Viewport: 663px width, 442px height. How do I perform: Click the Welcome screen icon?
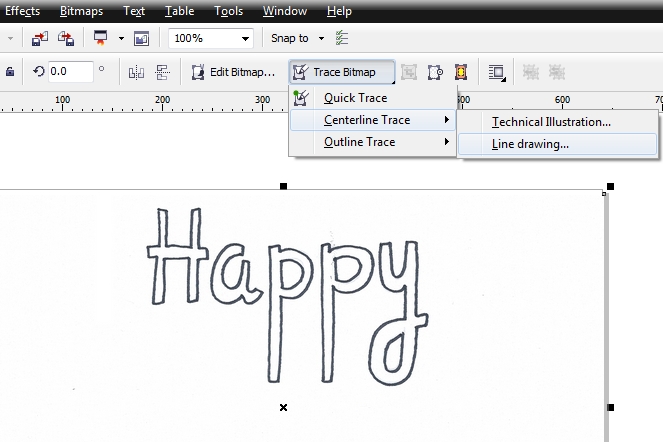pyautogui.click(x=141, y=39)
